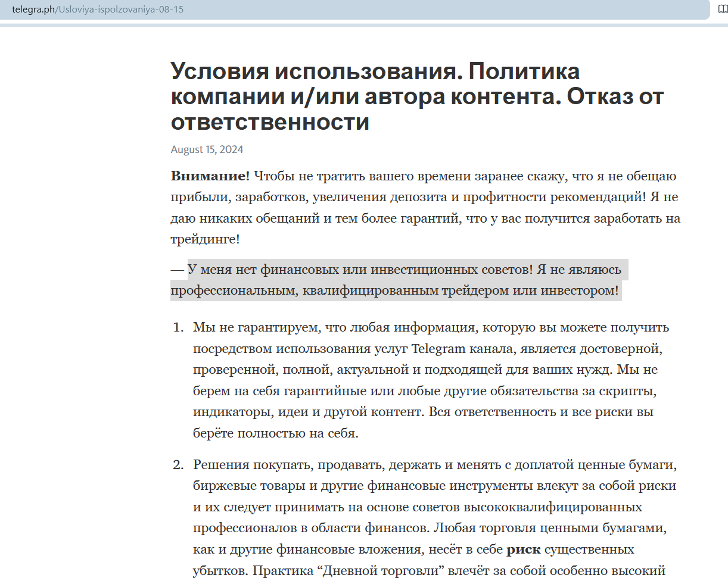Click list item "Решения покупать, продавать, держать"
Image resolution: width=728 pixels, height=578 pixels.
click(435, 518)
